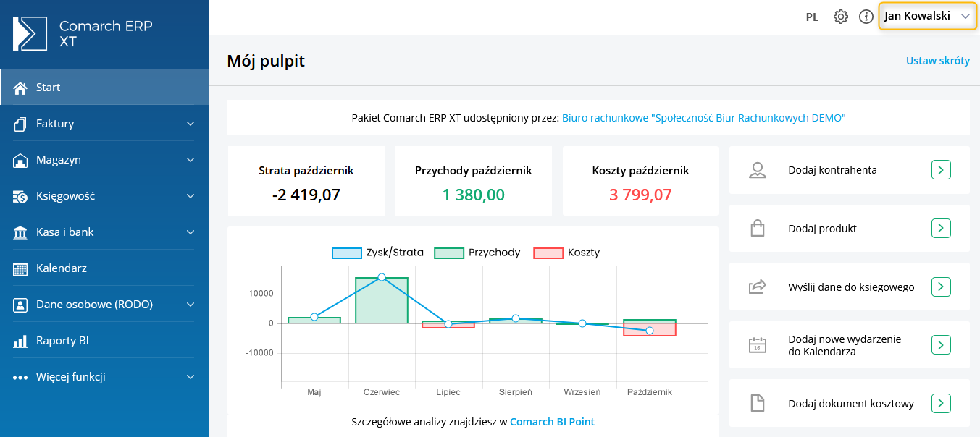Expand the Dane osobowe (RODO) chevron
This screenshot has width=980, height=437.
click(x=190, y=305)
